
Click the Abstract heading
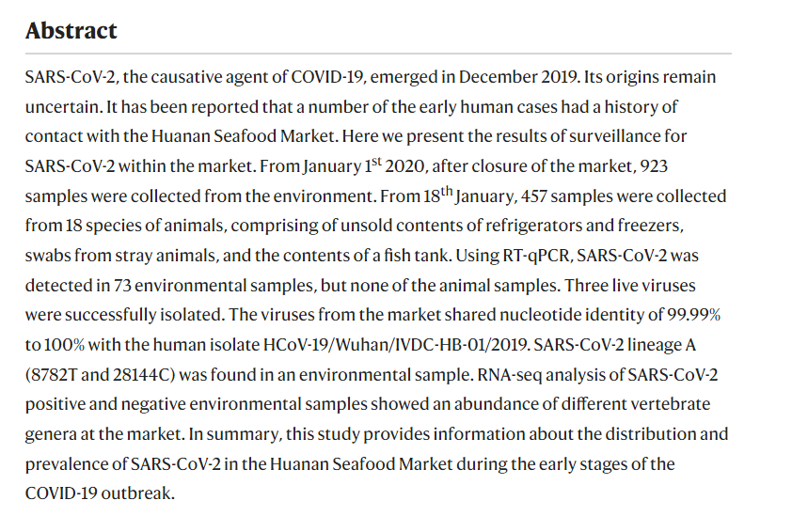(71, 30)
